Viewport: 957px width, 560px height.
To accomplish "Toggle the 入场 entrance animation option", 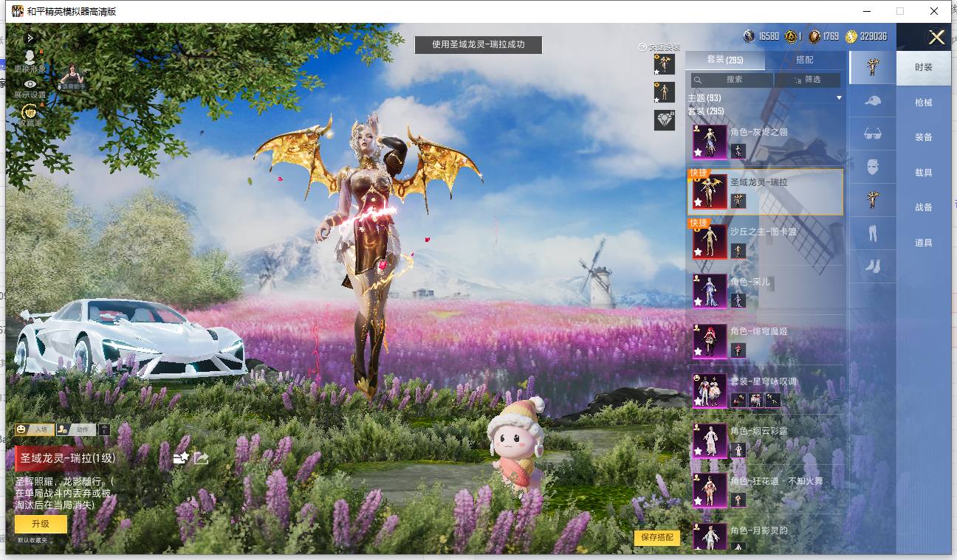I will (x=34, y=429).
